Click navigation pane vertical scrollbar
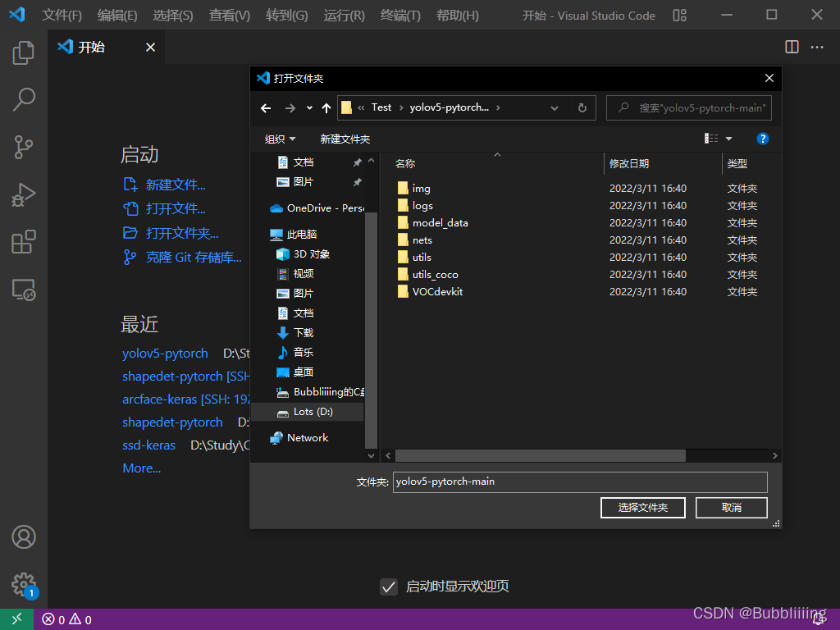This screenshot has width=840, height=630. (x=372, y=330)
